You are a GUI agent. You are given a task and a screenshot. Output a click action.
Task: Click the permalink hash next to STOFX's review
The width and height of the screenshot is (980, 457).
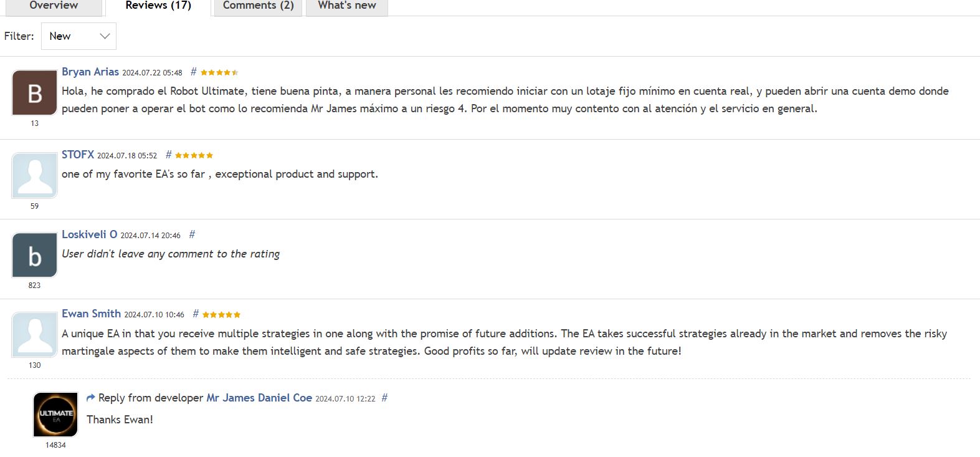coord(167,155)
